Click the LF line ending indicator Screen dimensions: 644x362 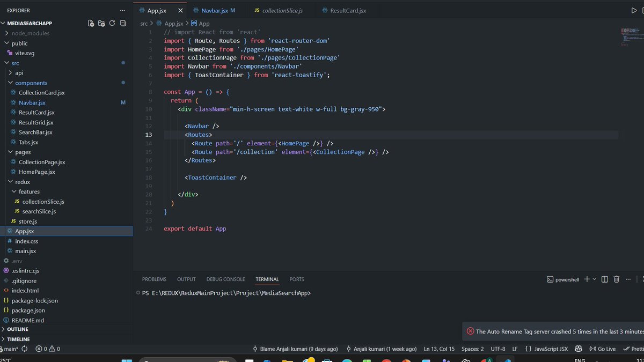515,349
